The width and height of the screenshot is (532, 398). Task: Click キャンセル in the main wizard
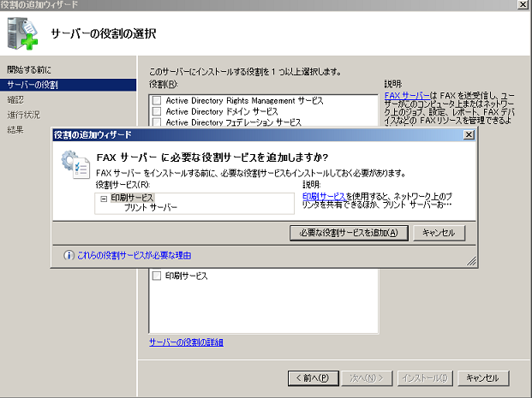coord(483,378)
